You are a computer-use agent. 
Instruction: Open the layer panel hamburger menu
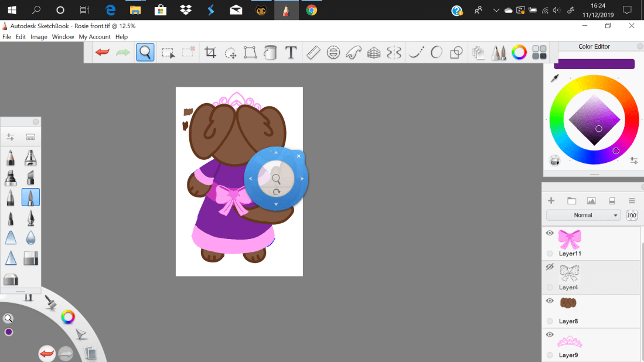(x=632, y=200)
